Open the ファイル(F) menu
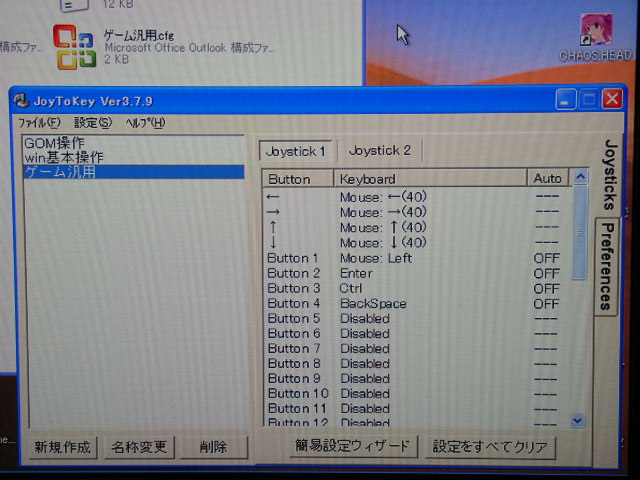This screenshot has width=640, height=480. click(39, 122)
